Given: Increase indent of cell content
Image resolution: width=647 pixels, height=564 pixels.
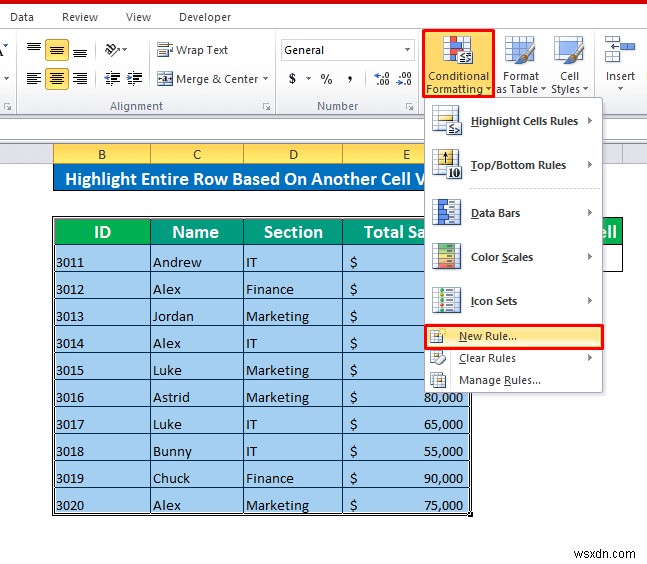Looking at the screenshot, I should [x=134, y=78].
